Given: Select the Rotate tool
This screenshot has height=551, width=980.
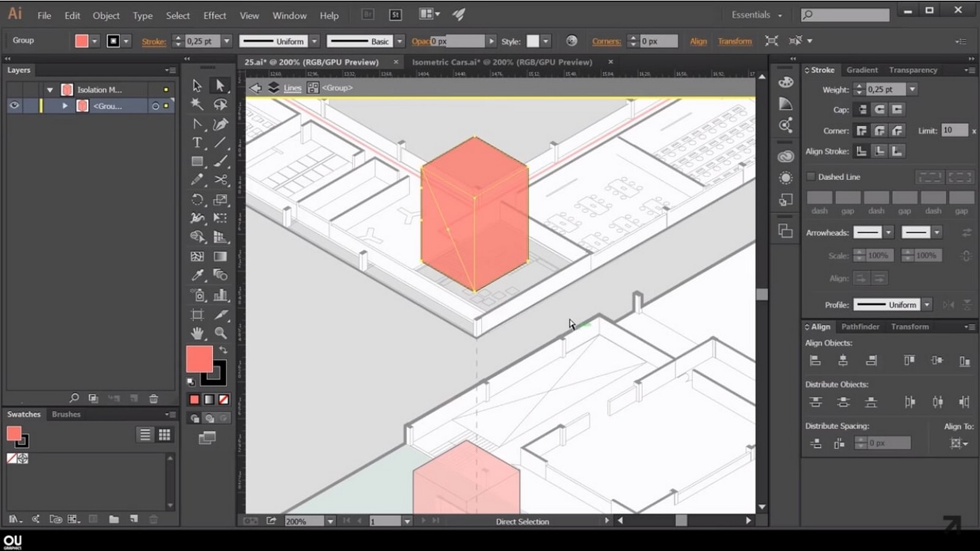Looking at the screenshot, I should pos(197,200).
